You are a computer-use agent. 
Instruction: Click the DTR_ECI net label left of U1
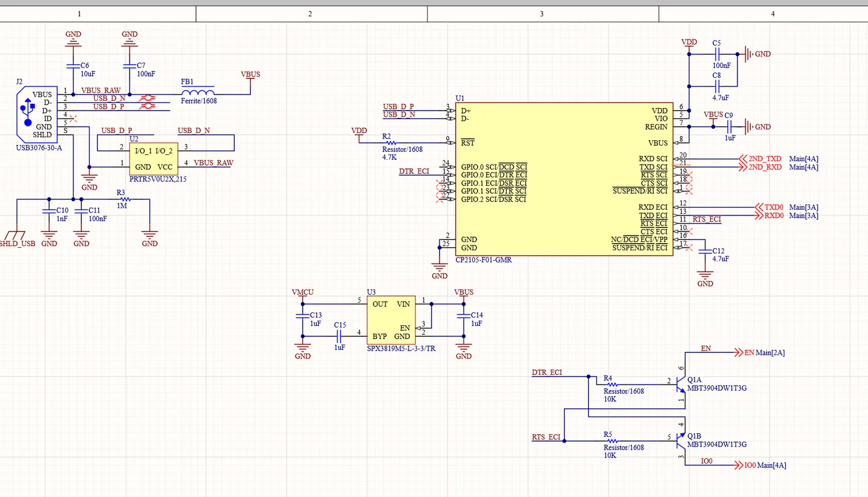click(x=414, y=171)
